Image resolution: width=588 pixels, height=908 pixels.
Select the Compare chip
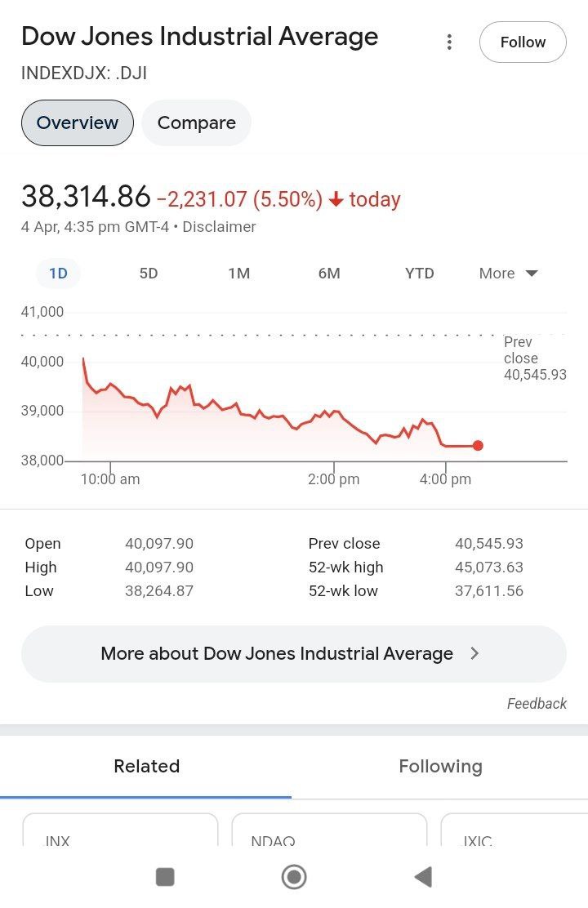(196, 122)
